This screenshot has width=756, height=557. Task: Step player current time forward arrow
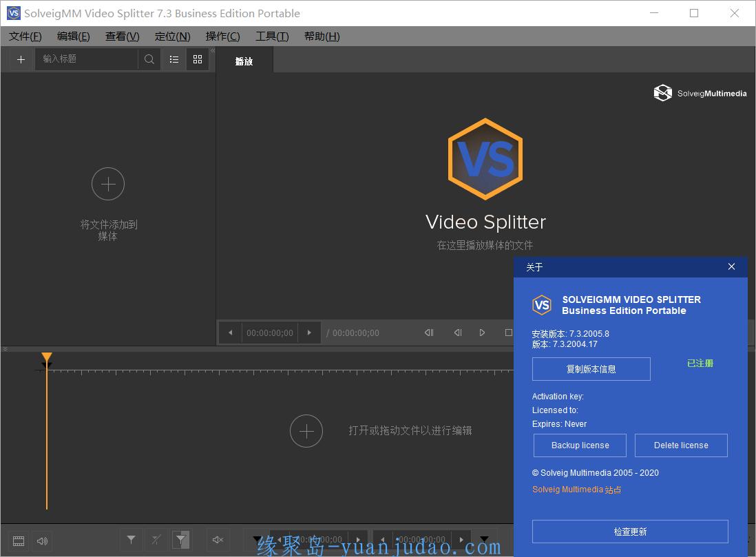(309, 333)
